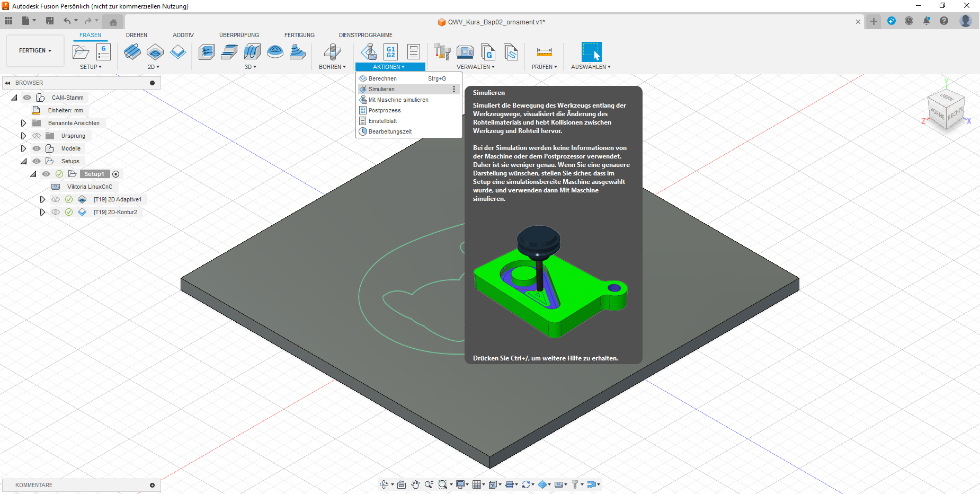
Task: Open the New Setup folder icon
Action: pos(81,52)
